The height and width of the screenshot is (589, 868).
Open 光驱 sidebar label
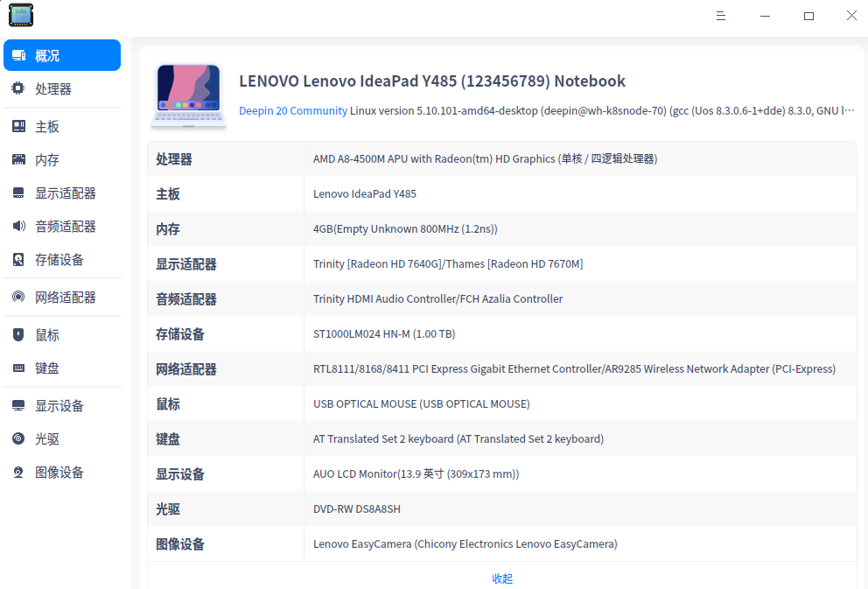[47, 439]
